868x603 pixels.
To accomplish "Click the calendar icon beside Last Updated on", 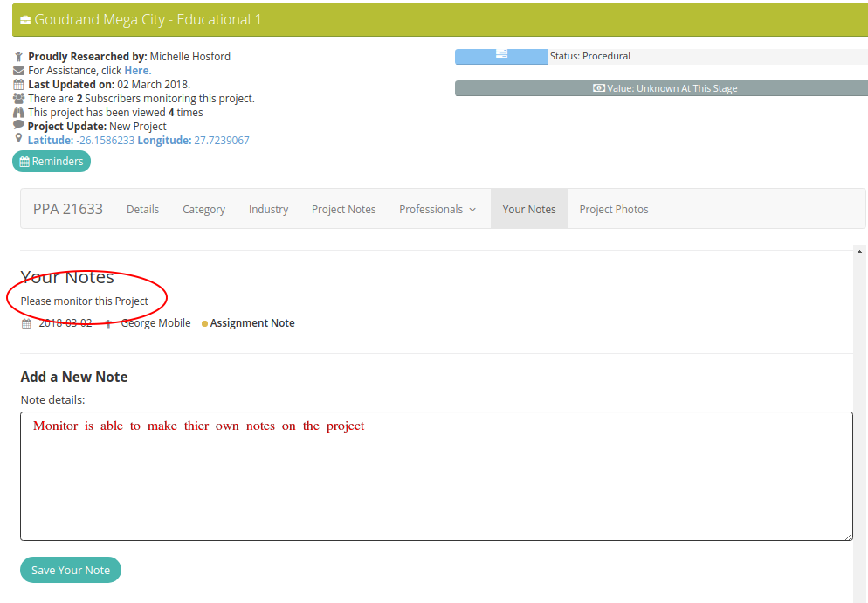I will tap(19, 84).
